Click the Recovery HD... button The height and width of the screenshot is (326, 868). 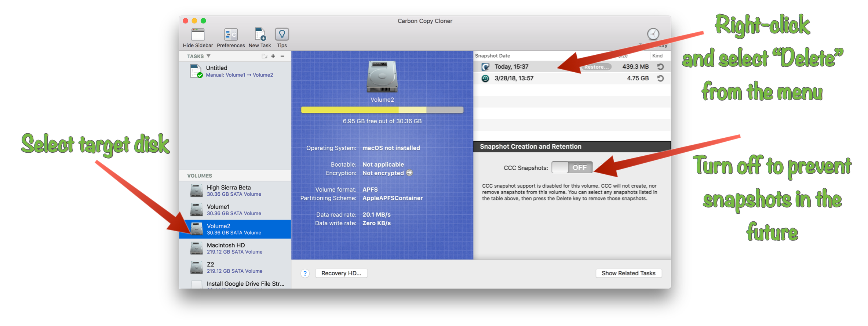(341, 273)
